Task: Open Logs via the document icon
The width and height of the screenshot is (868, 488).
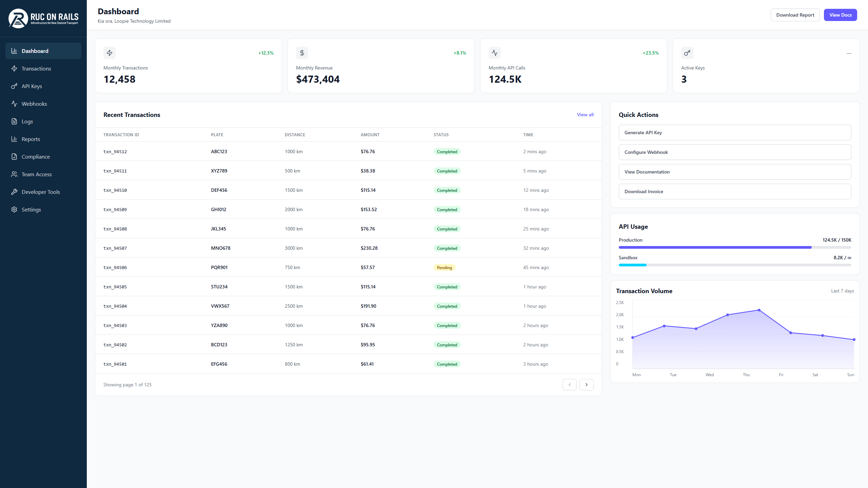Action: pos(14,121)
